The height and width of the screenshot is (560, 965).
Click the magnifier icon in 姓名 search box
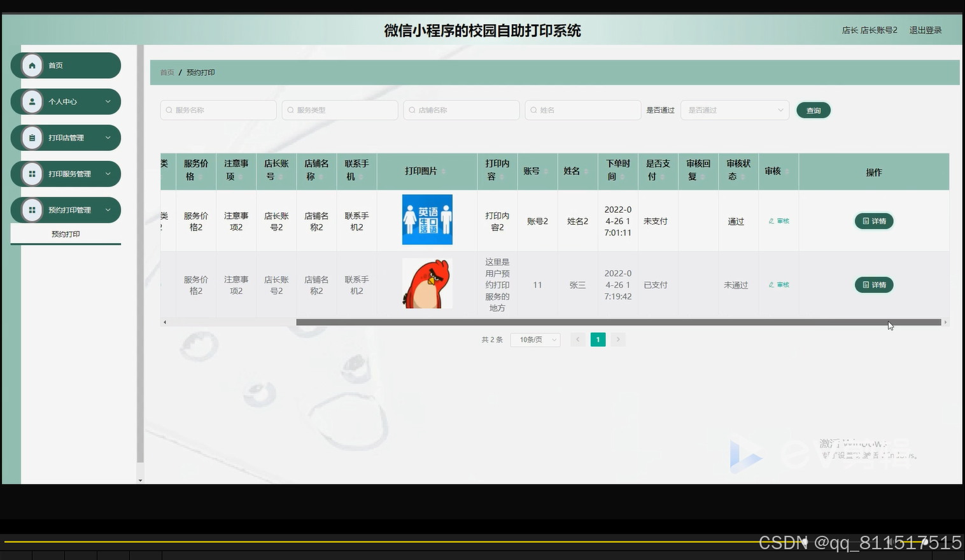[533, 109]
